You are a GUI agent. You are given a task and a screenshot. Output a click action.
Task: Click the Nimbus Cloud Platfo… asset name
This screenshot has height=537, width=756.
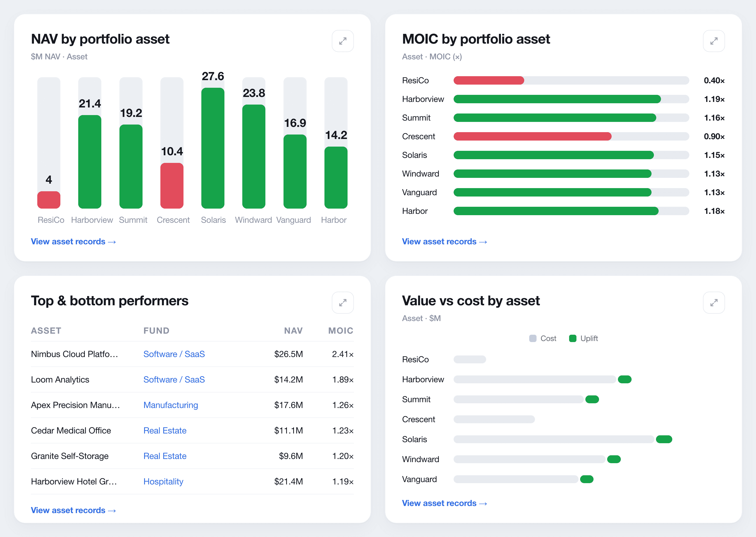74,354
